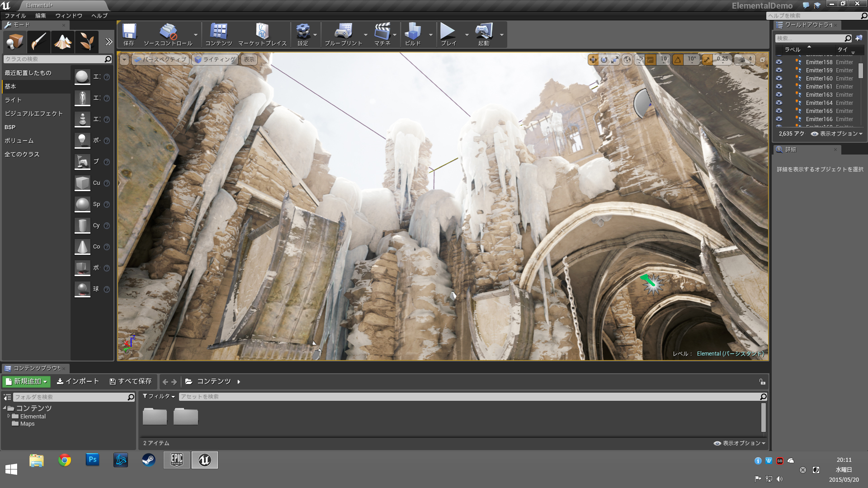Viewport: 868px width, 488px height.
Task: Select the ビジュアルエフェクト category
Action: pyautogui.click(x=36, y=113)
